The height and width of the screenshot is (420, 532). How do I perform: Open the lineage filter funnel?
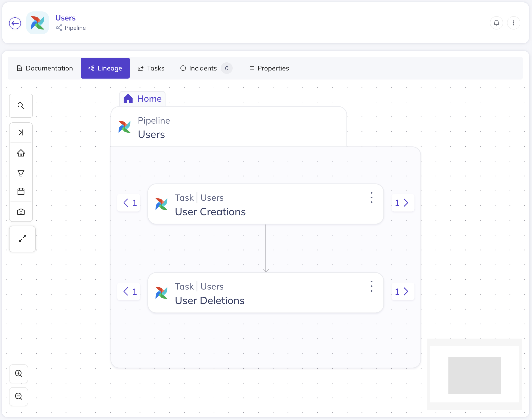tap(21, 173)
